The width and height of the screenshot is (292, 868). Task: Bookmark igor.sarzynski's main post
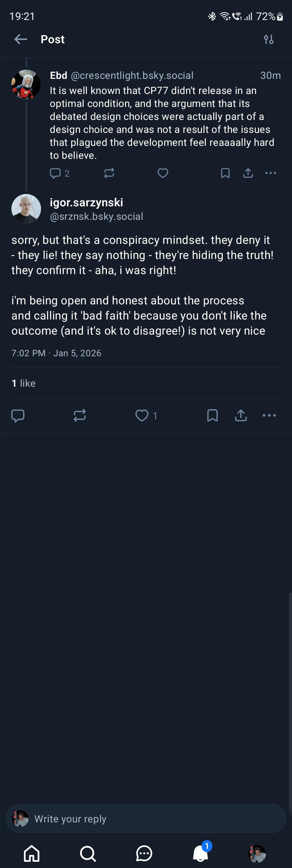point(213,415)
